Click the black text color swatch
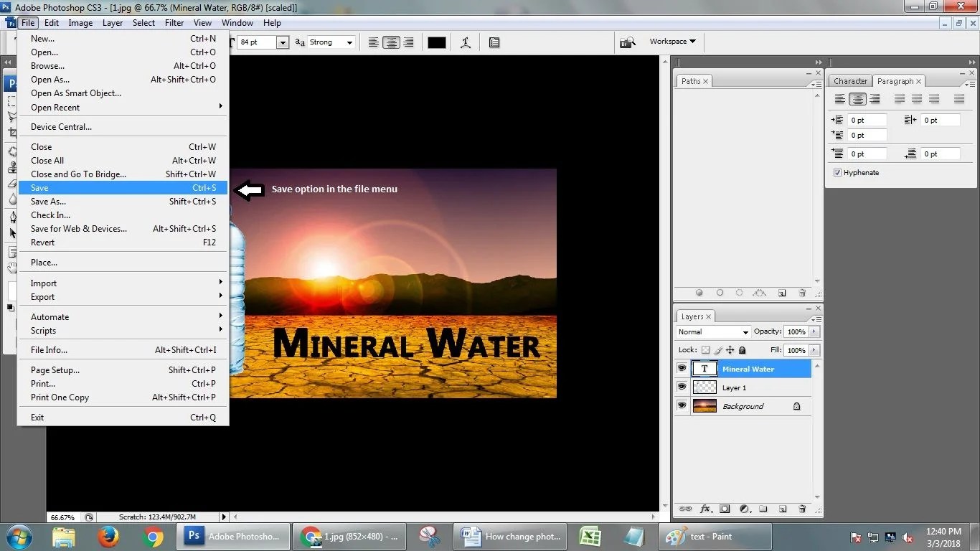This screenshot has width=980, height=551. pyautogui.click(x=436, y=42)
